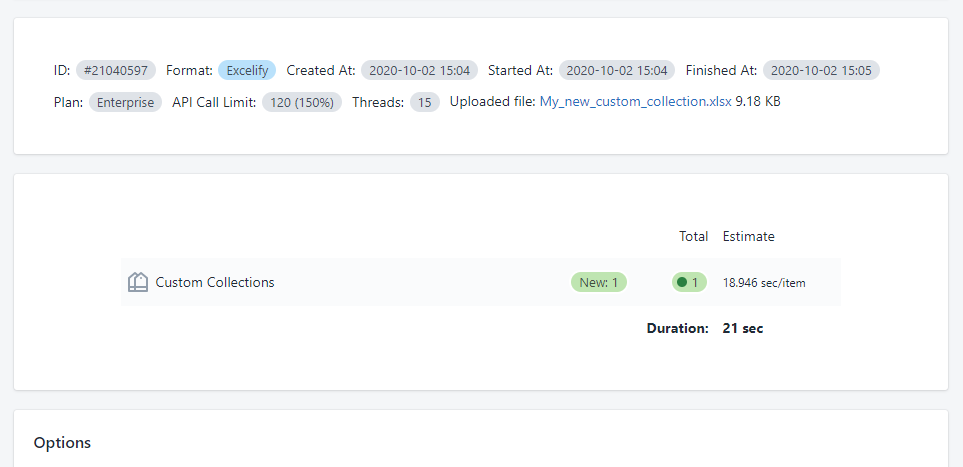Click the Excelify format badge

tap(247, 71)
